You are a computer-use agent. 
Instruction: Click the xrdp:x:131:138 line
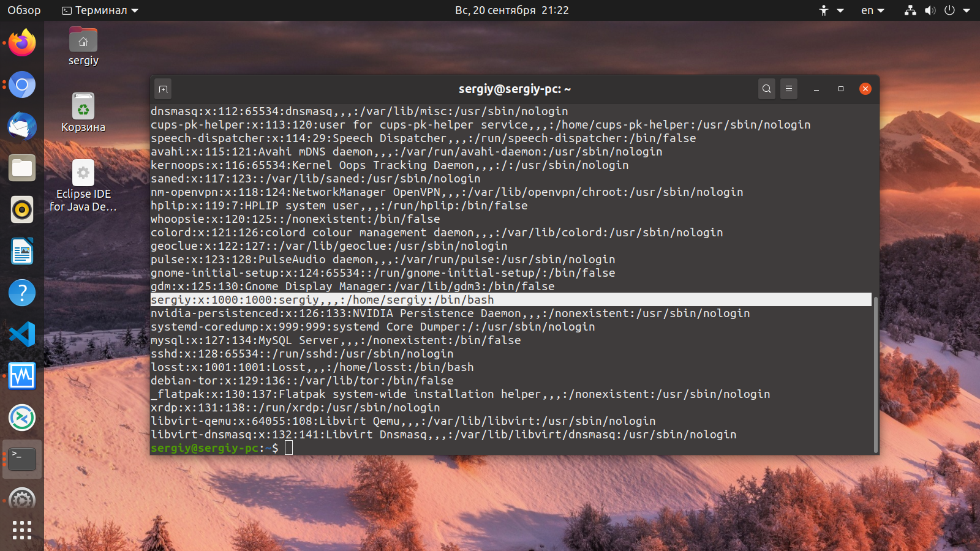click(x=295, y=407)
